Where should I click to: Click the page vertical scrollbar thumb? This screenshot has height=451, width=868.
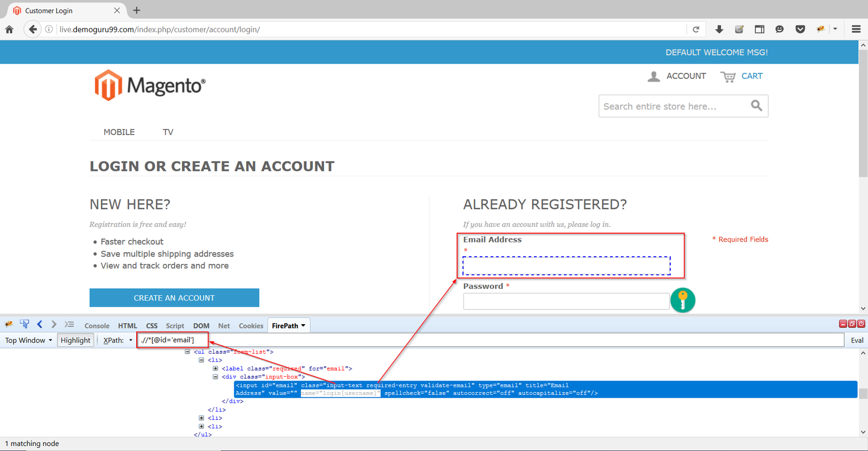coord(863,114)
